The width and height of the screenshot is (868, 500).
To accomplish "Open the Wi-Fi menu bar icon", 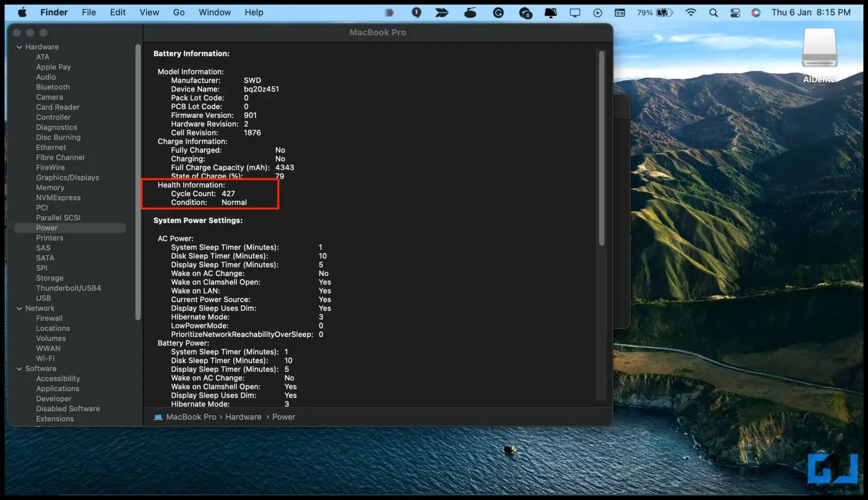I will (691, 12).
